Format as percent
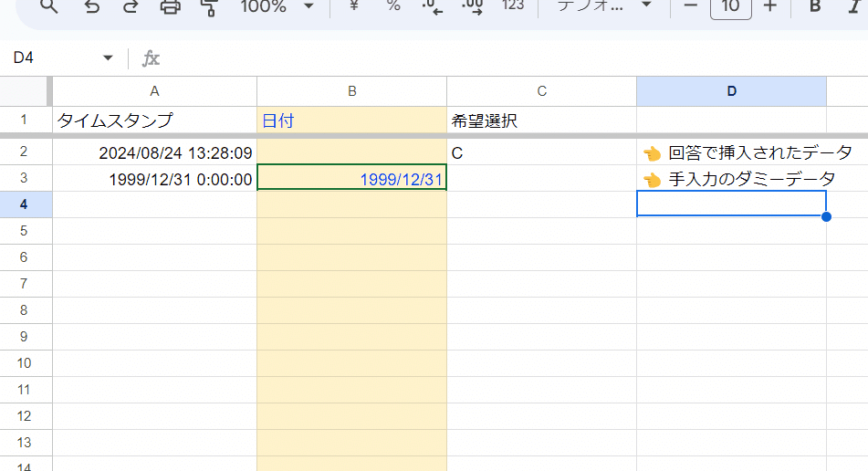This screenshot has width=868, height=471. [393, 5]
